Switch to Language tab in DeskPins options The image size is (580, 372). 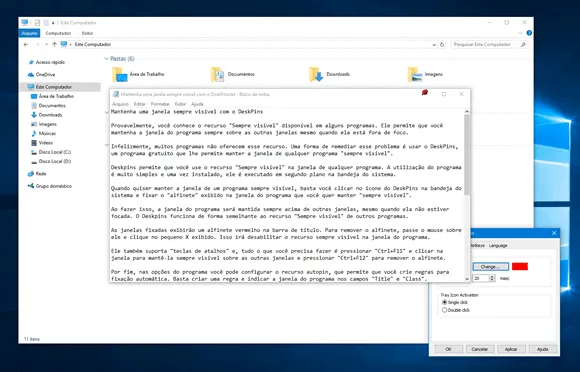(x=498, y=246)
